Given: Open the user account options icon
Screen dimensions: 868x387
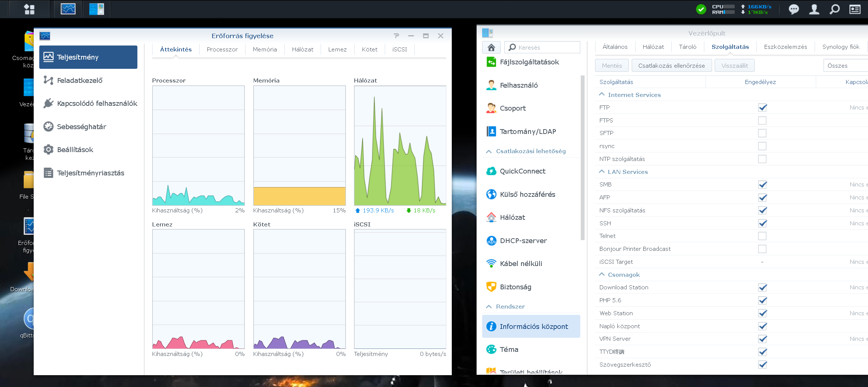Looking at the screenshot, I should [x=814, y=9].
